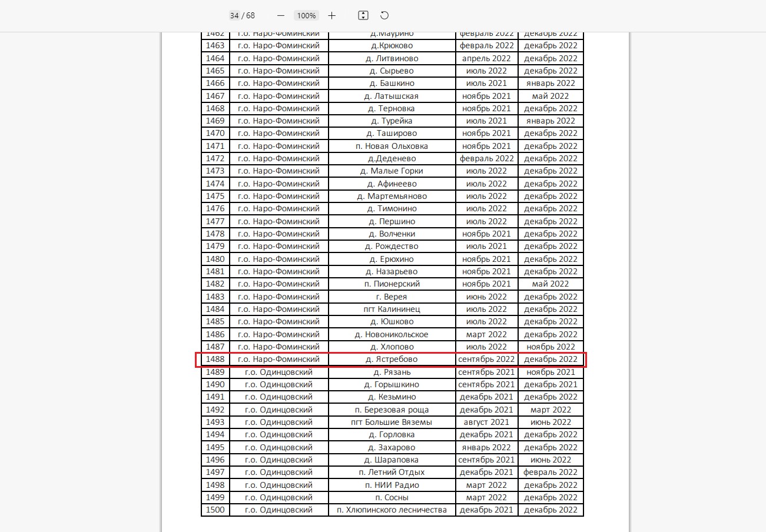
Task: Select "д. Сырьево" cell
Action: 392,71
